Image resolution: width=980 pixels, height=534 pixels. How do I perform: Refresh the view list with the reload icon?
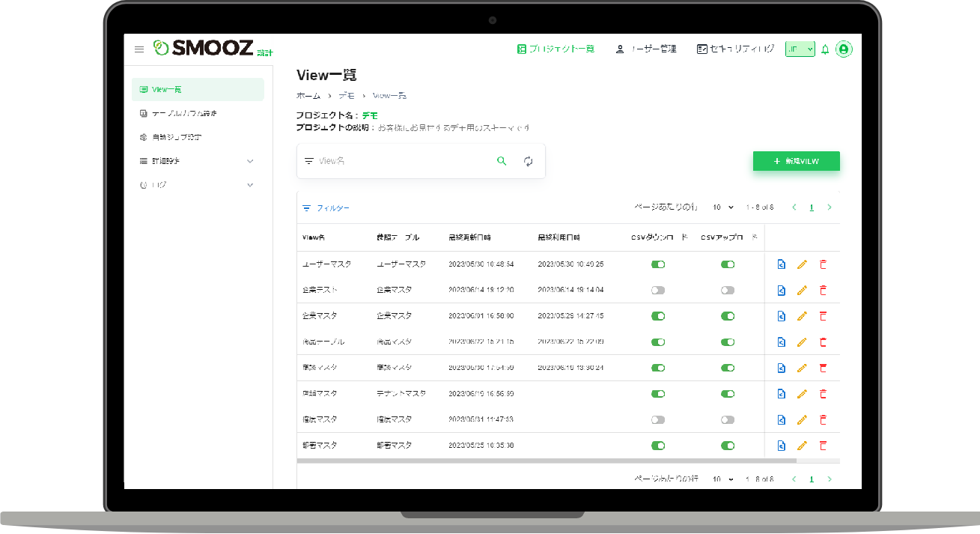tap(529, 160)
